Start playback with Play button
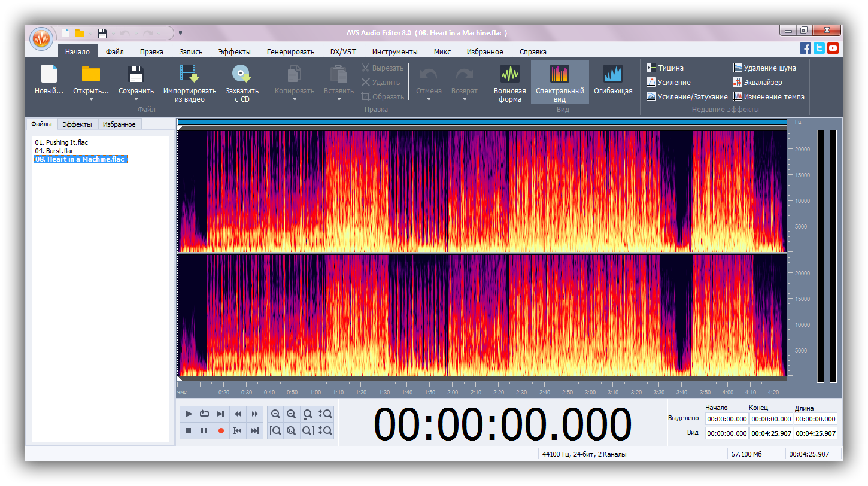 click(x=189, y=414)
